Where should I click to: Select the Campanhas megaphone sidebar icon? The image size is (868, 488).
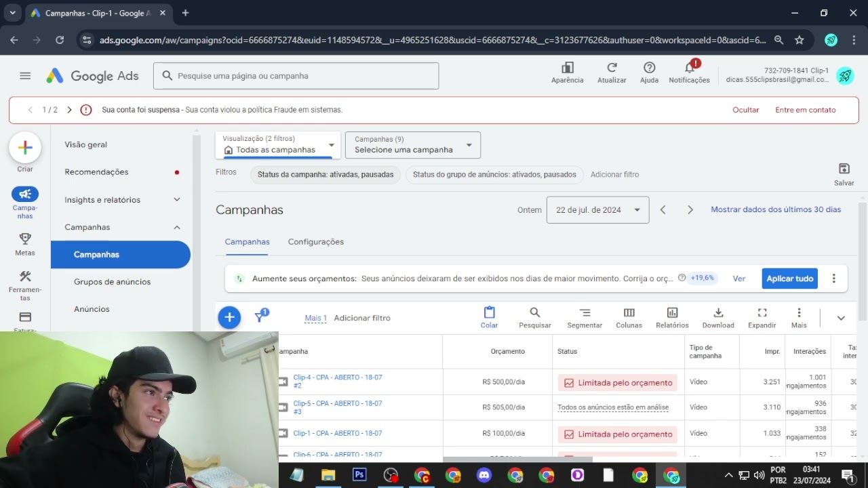point(25,194)
